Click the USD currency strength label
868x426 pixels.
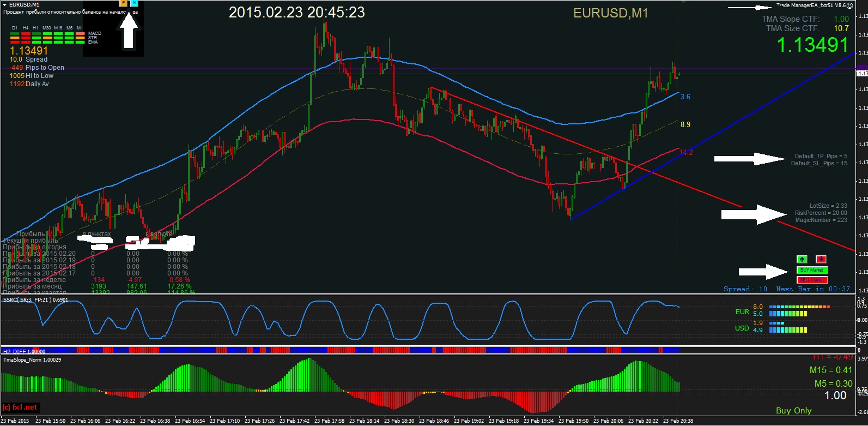[742, 328]
